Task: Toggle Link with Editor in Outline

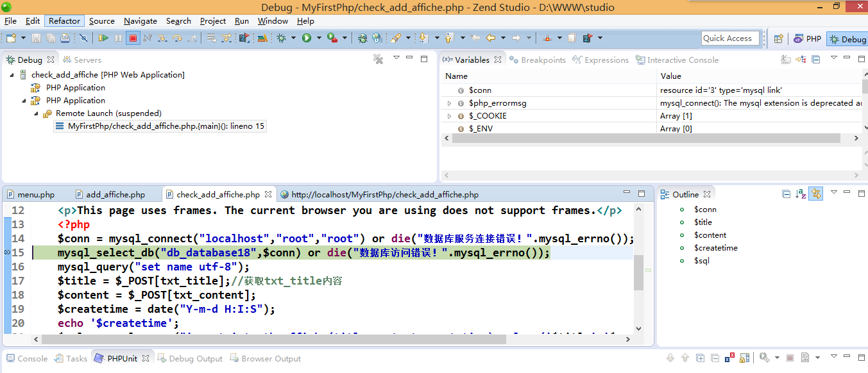Action: 816,194
